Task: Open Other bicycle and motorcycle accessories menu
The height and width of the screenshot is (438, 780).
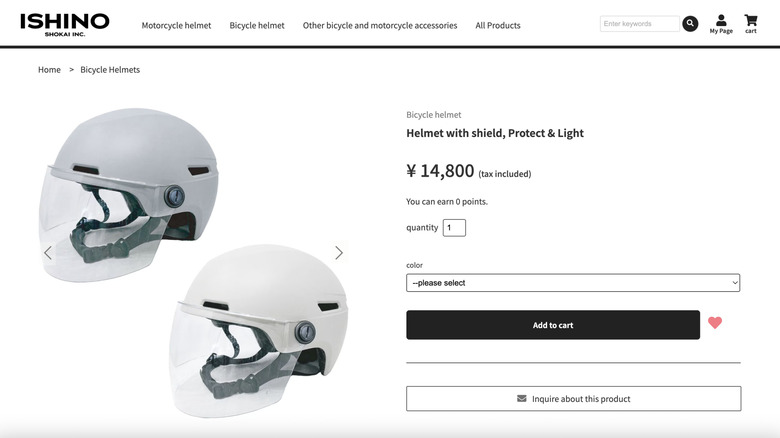Action: 380,25
